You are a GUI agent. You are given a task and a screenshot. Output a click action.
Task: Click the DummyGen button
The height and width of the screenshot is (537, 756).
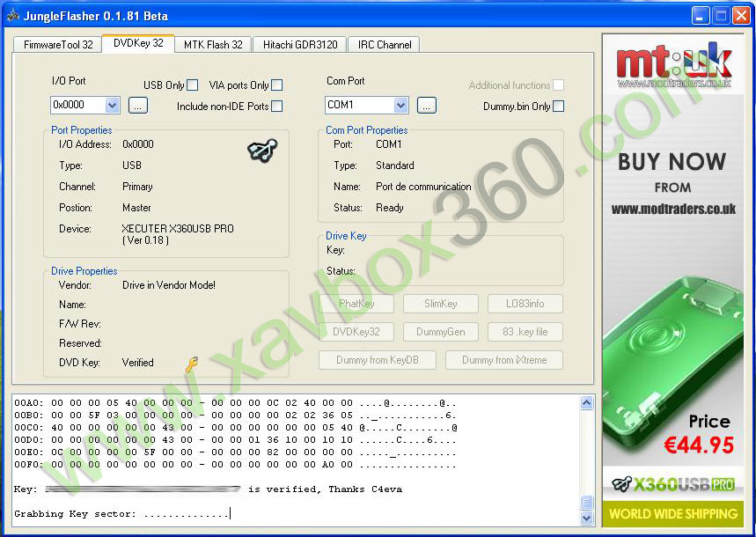point(441,332)
